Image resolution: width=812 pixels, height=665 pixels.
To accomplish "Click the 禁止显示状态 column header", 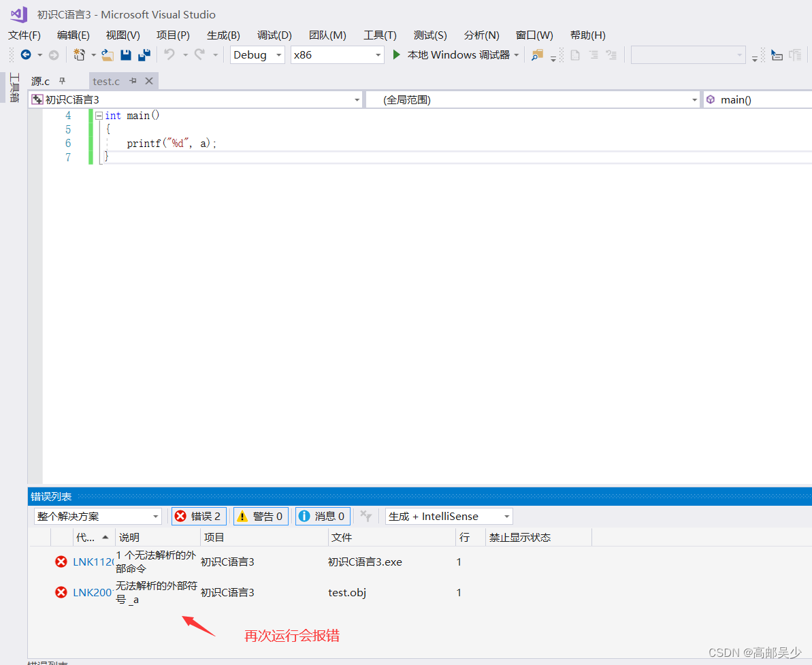I will pos(538,538).
